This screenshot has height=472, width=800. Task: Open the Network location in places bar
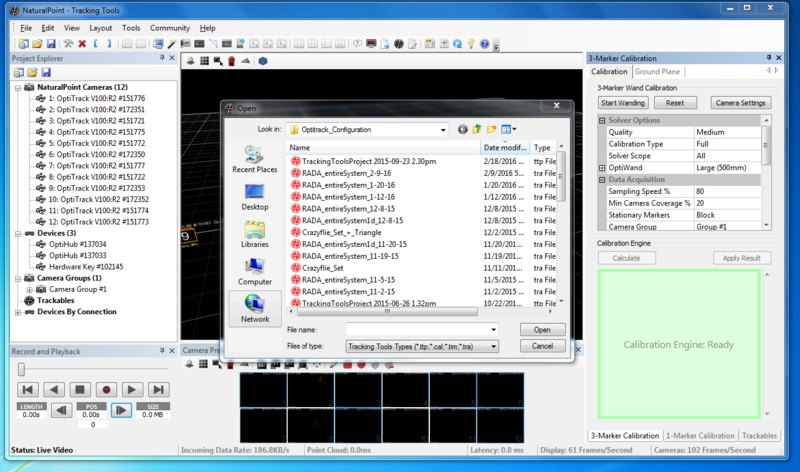click(x=254, y=307)
